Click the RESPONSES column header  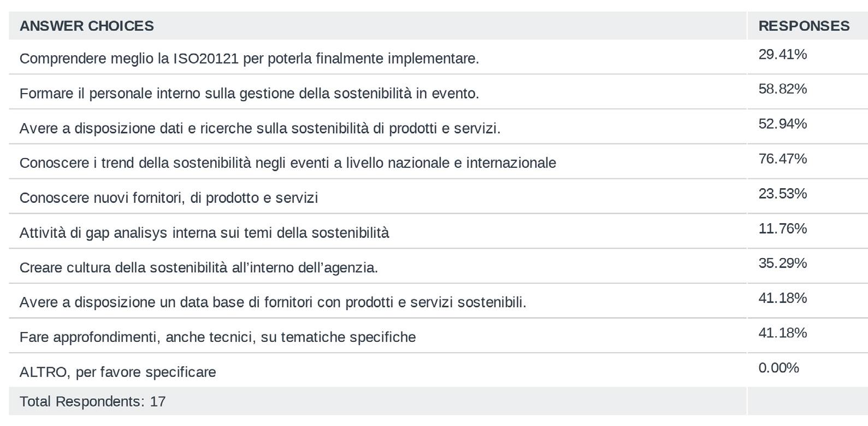click(804, 26)
